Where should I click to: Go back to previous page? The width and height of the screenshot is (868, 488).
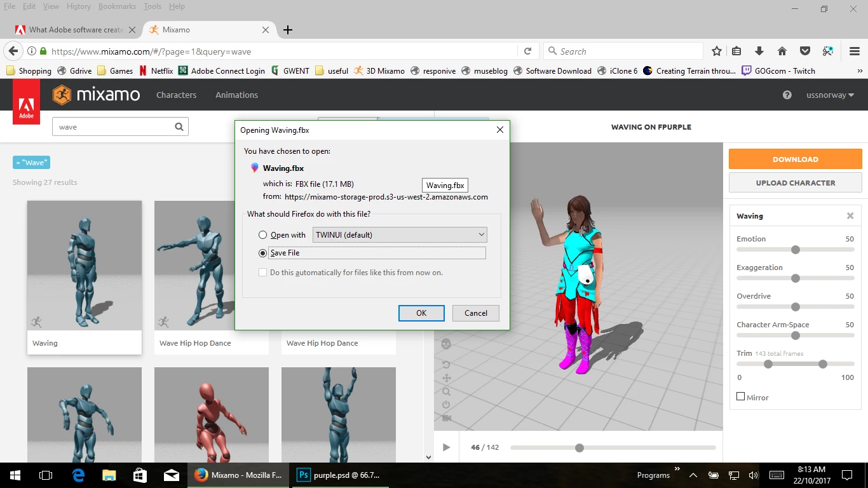pyautogui.click(x=13, y=51)
